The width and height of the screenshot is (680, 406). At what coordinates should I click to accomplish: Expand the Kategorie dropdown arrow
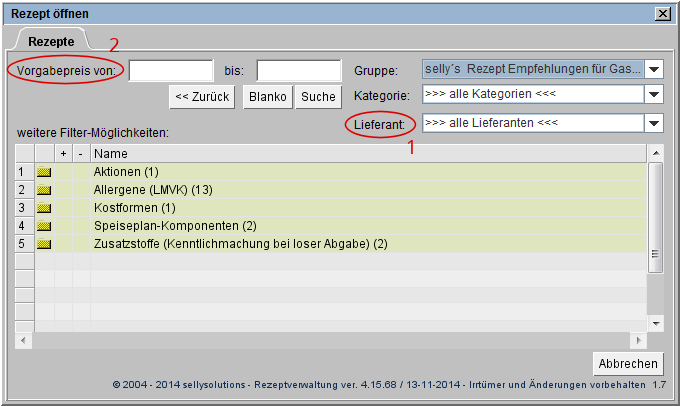pos(654,94)
